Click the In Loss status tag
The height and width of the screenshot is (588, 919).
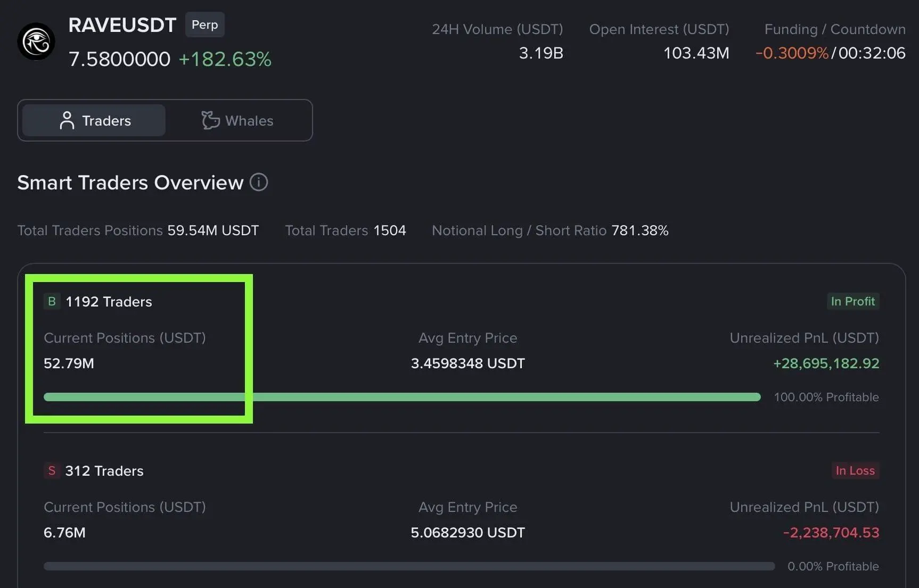tap(855, 471)
